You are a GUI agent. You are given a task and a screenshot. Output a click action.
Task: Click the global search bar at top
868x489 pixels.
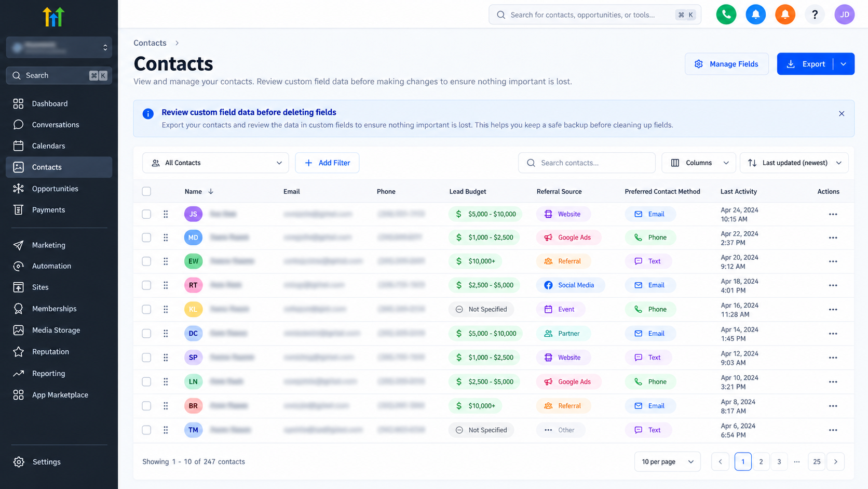pyautogui.click(x=595, y=15)
